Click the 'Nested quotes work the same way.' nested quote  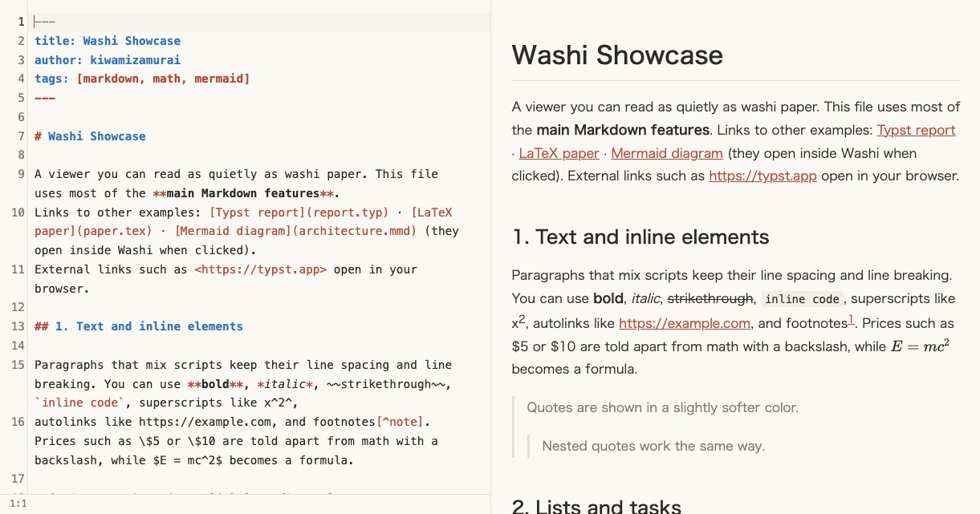tap(653, 446)
